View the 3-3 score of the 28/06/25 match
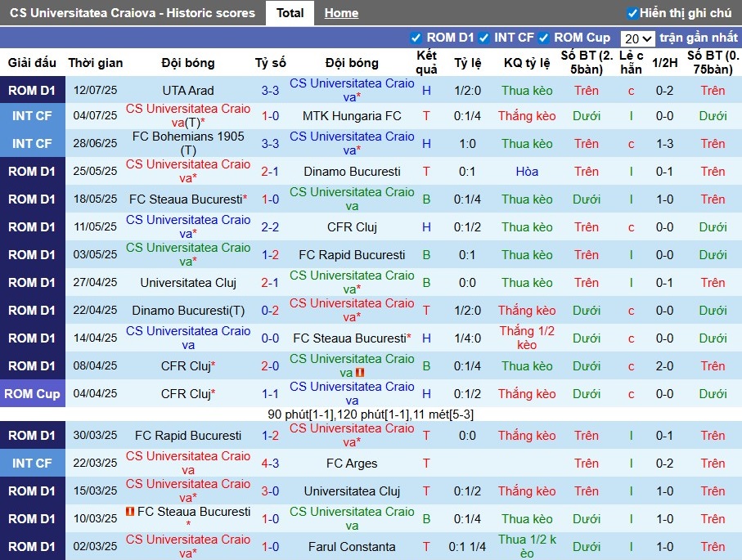Screen dimensions: 742x560 (x=270, y=143)
